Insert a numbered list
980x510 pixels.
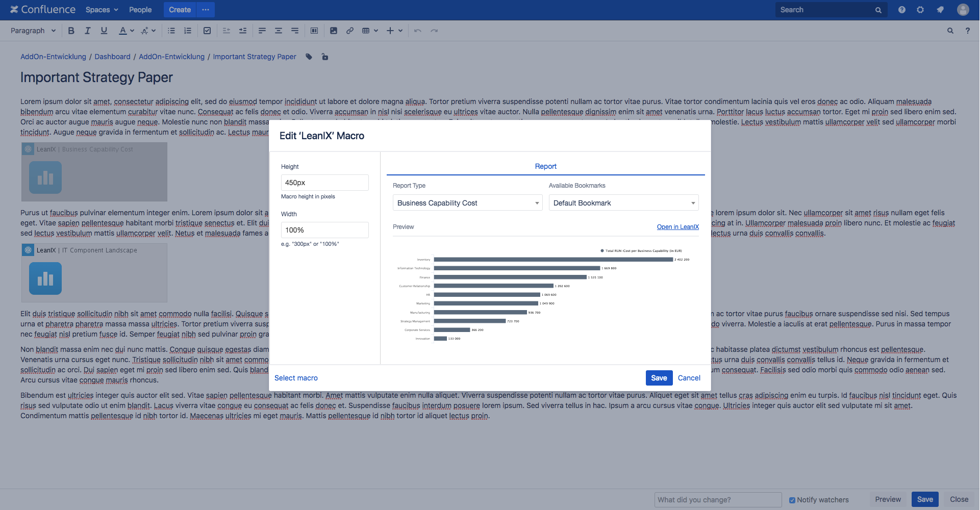[x=188, y=31]
